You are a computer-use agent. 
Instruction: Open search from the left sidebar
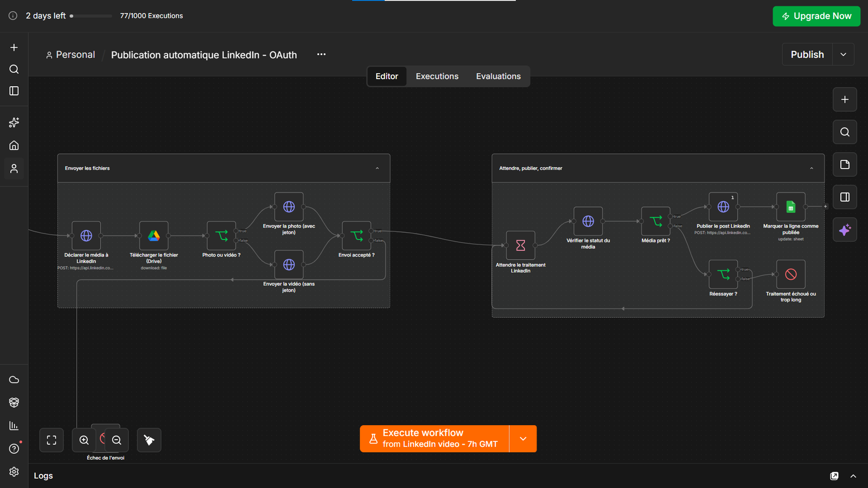pos(14,69)
